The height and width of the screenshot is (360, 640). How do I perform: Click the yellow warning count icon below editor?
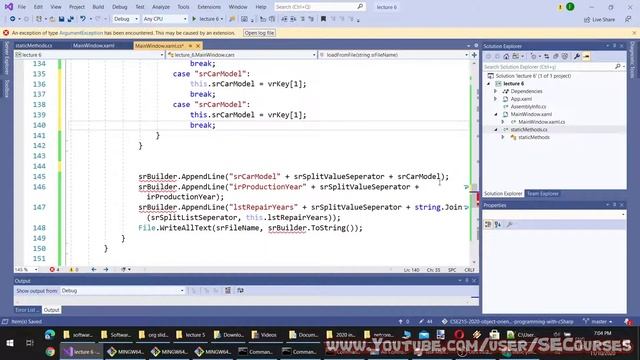pyautogui.click(x=71, y=269)
